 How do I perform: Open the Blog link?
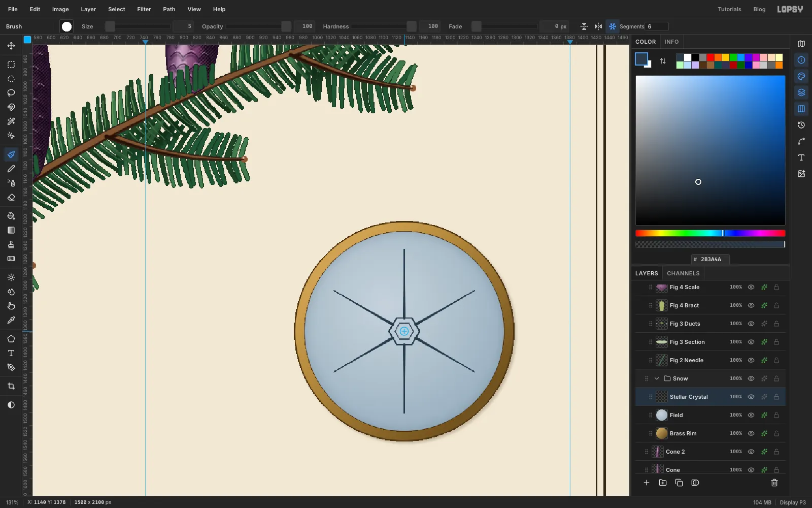pos(759,9)
